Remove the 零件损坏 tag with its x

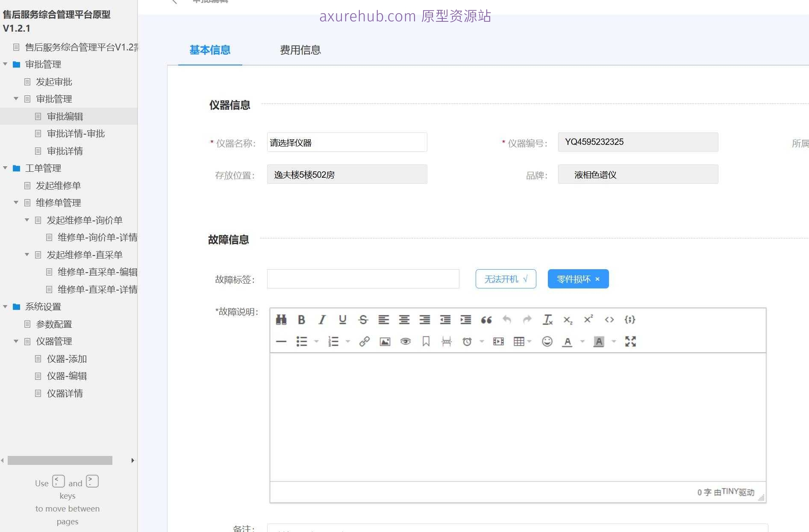[597, 279]
